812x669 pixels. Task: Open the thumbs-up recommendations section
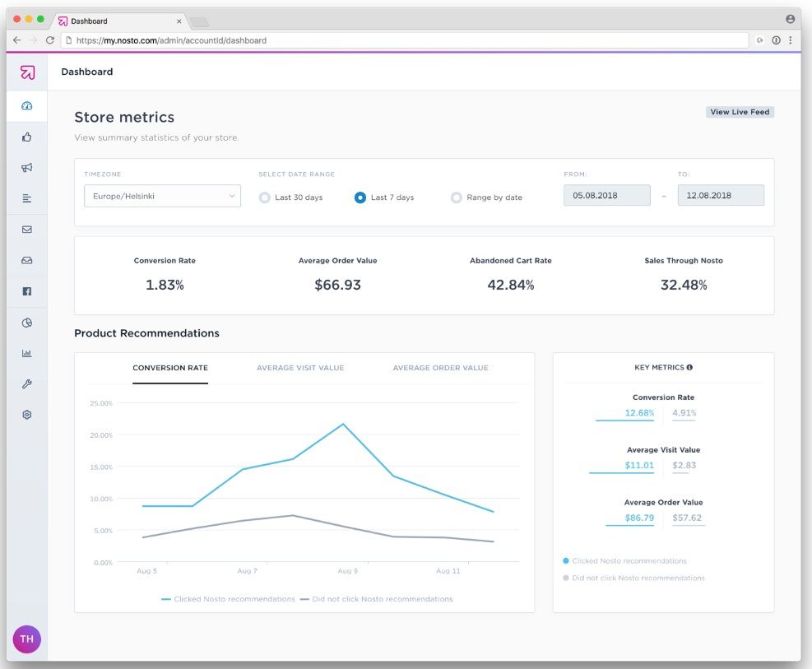click(27, 137)
